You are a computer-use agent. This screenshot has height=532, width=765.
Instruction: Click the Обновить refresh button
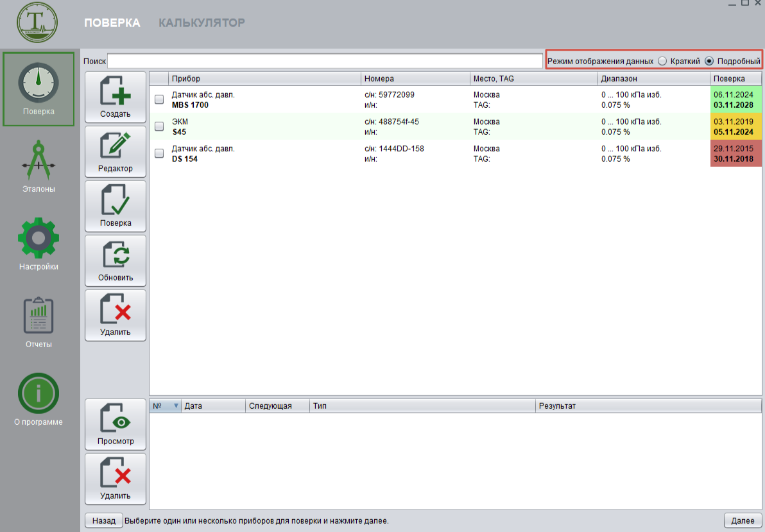pos(116,261)
